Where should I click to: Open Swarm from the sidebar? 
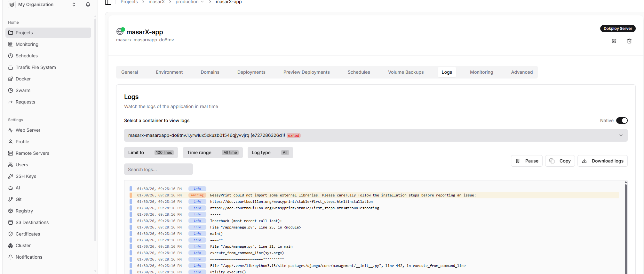point(23,90)
